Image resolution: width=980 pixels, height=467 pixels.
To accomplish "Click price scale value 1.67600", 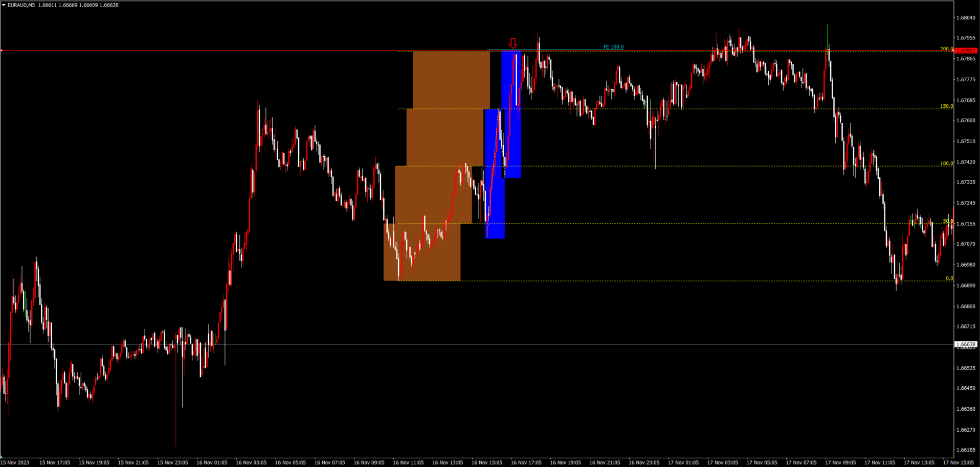I will [966, 121].
